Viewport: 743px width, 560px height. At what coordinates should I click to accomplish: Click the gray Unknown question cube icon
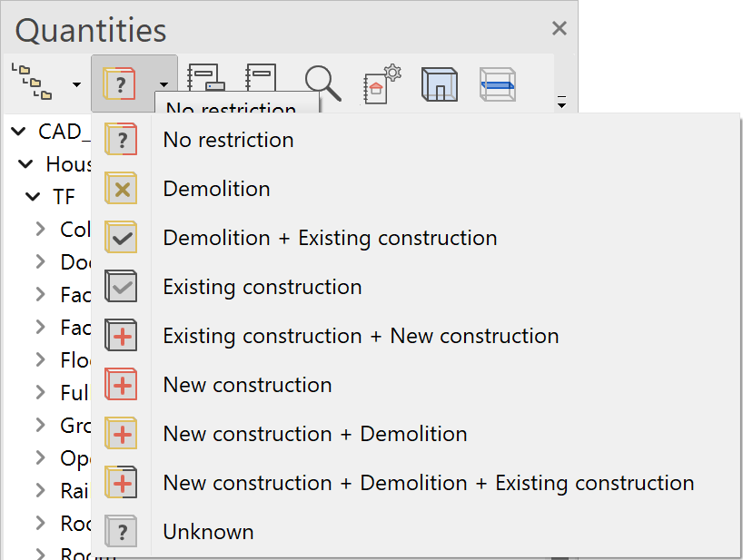tap(121, 531)
